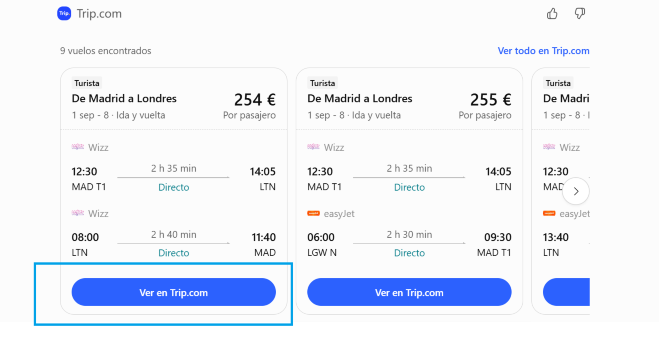The height and width of the screenshot is (360, 659).
Task: Click the thumbs down feedback icon
Action: [x=580, y=14]
